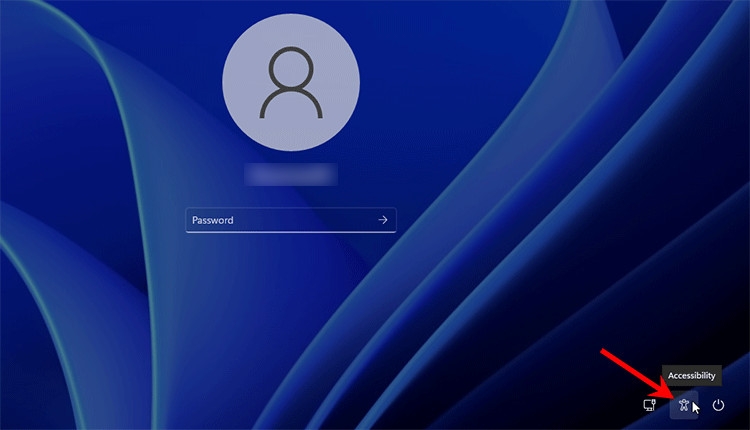Open the network connection icon

650,405
